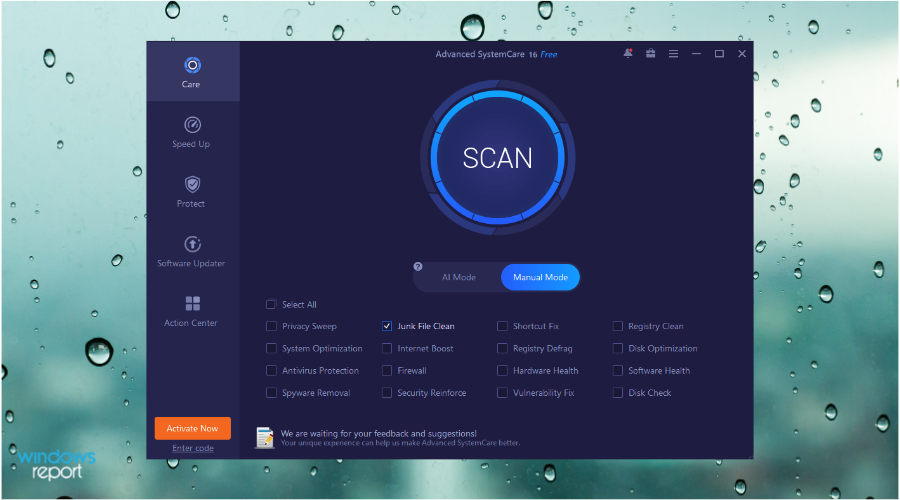Open the Software Updater icon
This screenshot has width=900, height=500.
[192, 244]
